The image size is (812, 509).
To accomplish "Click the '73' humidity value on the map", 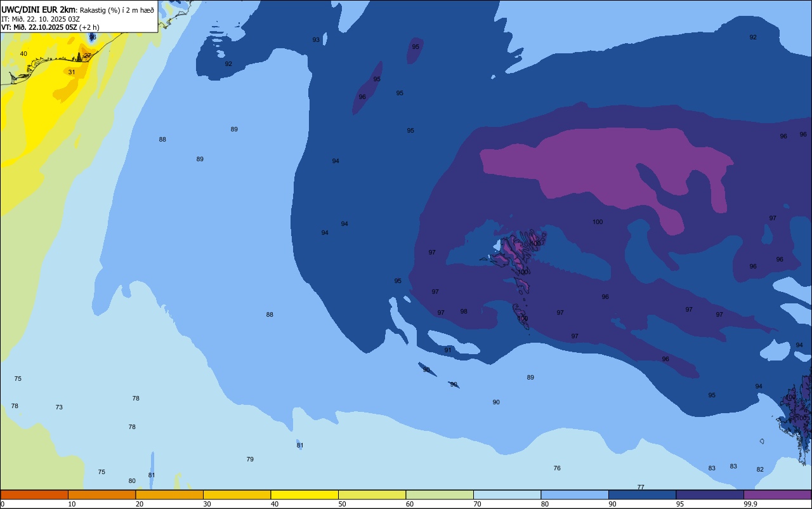I will pyautogui.click(x=59, y=407).
